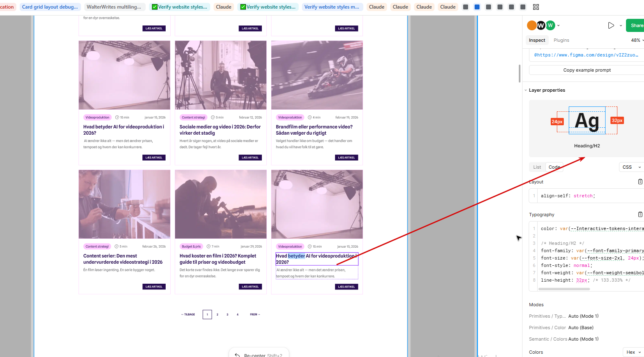This screenshot has height=357, width=644.
Task: Click Læs artikel on Sociale medier card
Action: [x=250, y=158]
